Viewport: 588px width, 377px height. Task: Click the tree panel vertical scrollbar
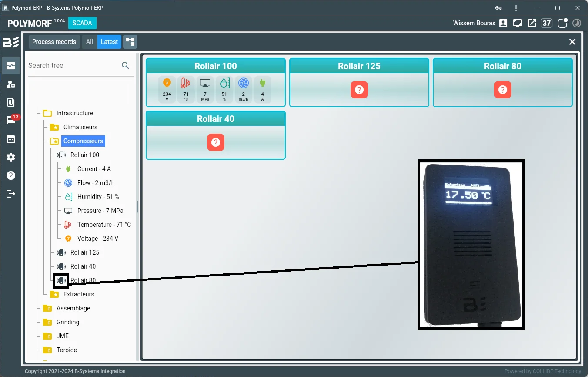pos(137,206)
